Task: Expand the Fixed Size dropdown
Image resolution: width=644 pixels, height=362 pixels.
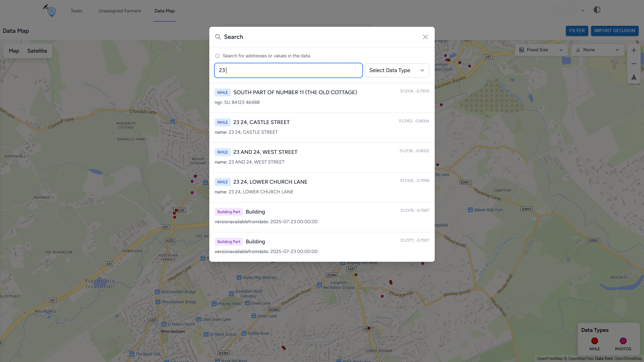Action: (x=541, y=50)
